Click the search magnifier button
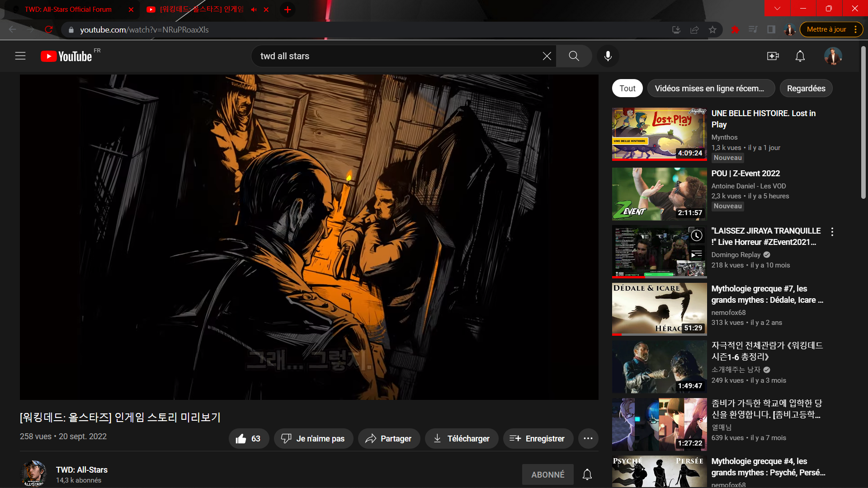Viewport: 868px width, 488px height. coord(574,56)
